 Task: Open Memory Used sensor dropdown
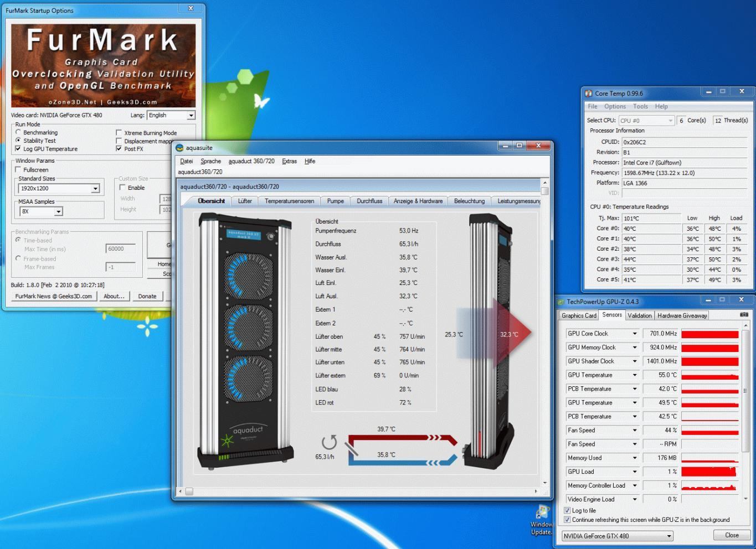tap(635, 458)
